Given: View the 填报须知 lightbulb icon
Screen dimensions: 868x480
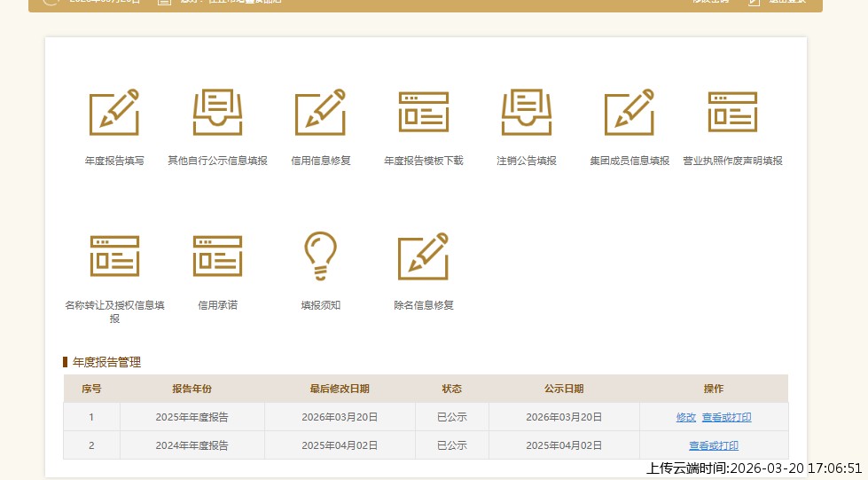Looking at the screenshot, I should click(321, 256).
